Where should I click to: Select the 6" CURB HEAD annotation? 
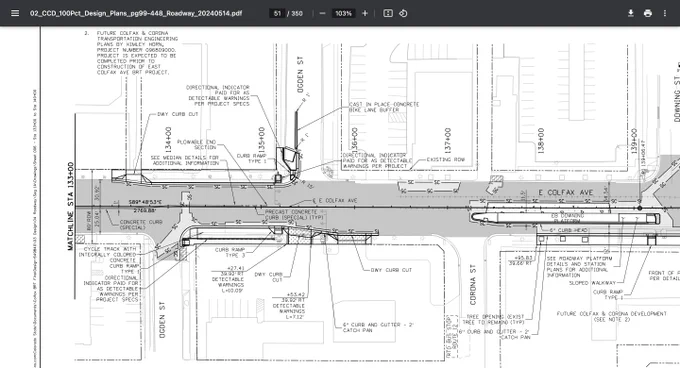[x=568, y=230]
